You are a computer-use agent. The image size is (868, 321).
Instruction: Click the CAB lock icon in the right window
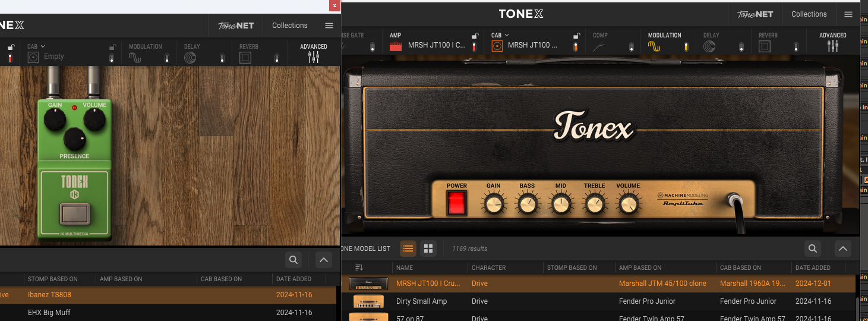click(575, 36)
